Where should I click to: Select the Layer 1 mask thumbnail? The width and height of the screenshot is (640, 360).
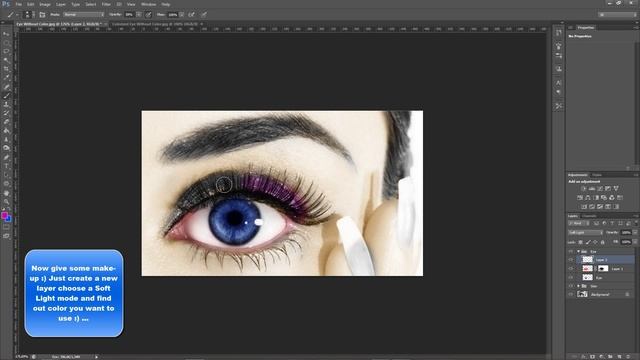[x=603, y=269]
